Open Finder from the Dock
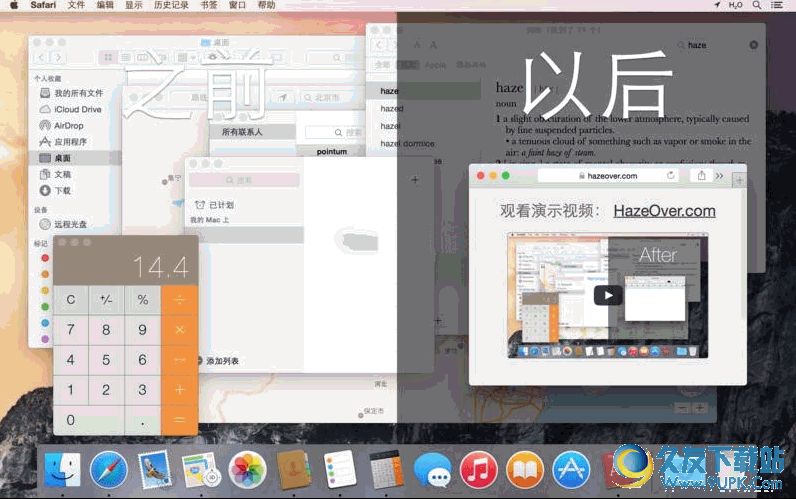 [x=62, y=470]
